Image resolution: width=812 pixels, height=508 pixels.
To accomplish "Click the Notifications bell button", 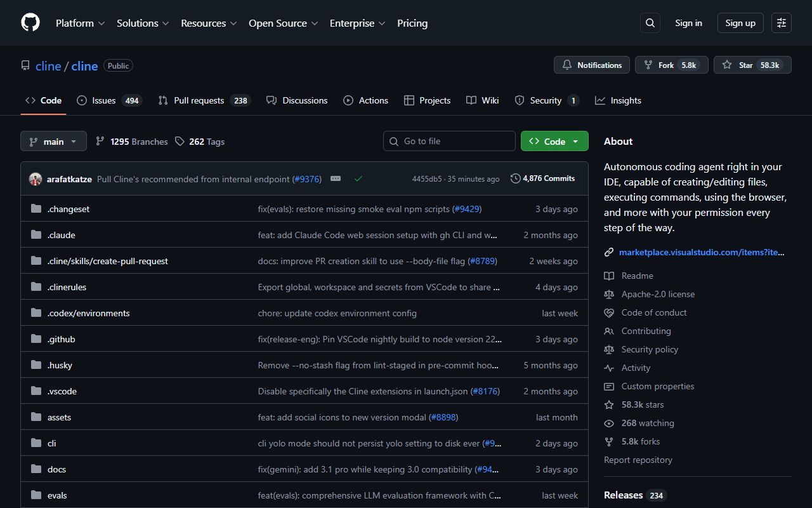I will coord(592,65).
